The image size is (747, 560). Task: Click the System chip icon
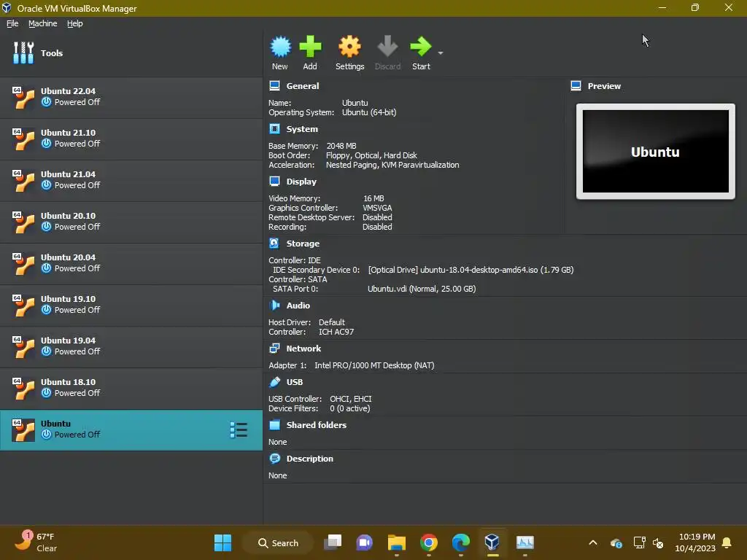tap(275, 129)
